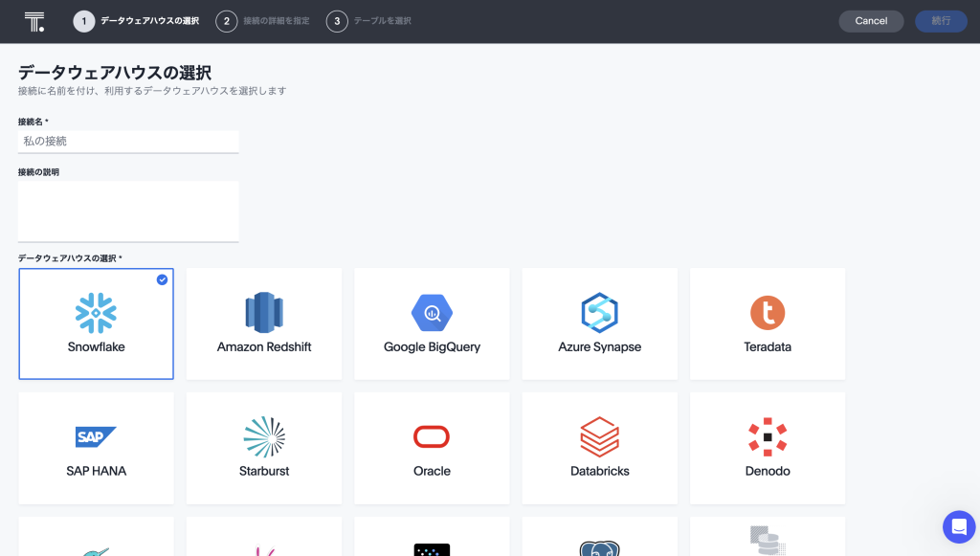Select the Azure Synapse icon
Viewport: 980px width, 556px height.
coord(600,313)
